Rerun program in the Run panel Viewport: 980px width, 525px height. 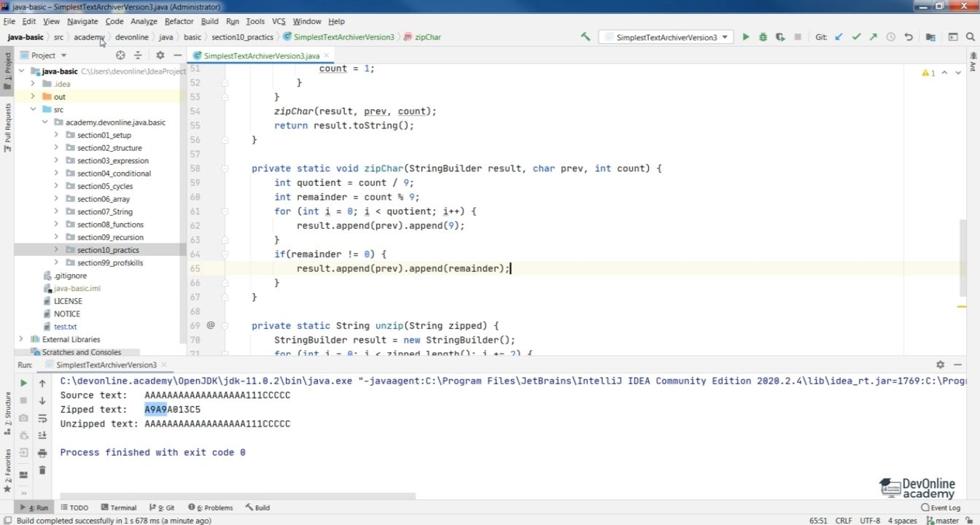[23, 383]
